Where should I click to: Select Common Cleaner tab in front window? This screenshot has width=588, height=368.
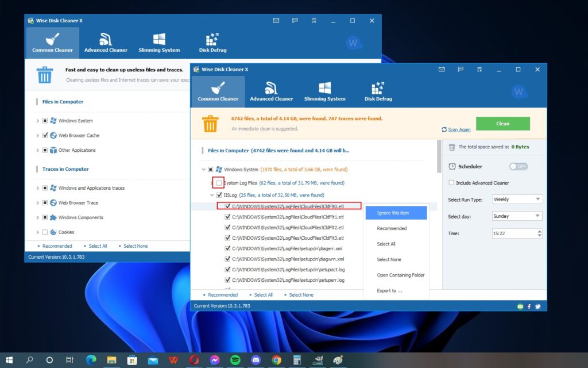click(218, 91)
